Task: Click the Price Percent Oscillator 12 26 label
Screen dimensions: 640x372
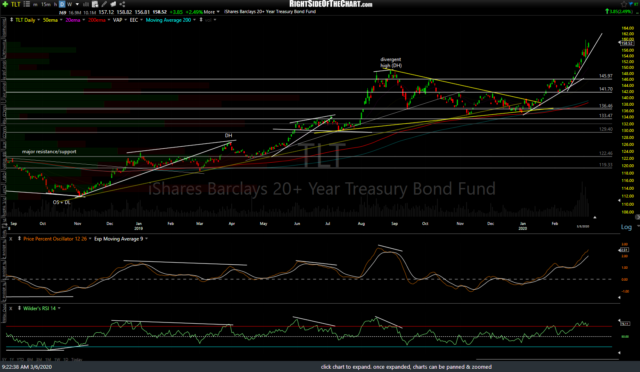Action: (x=55, y=239)
